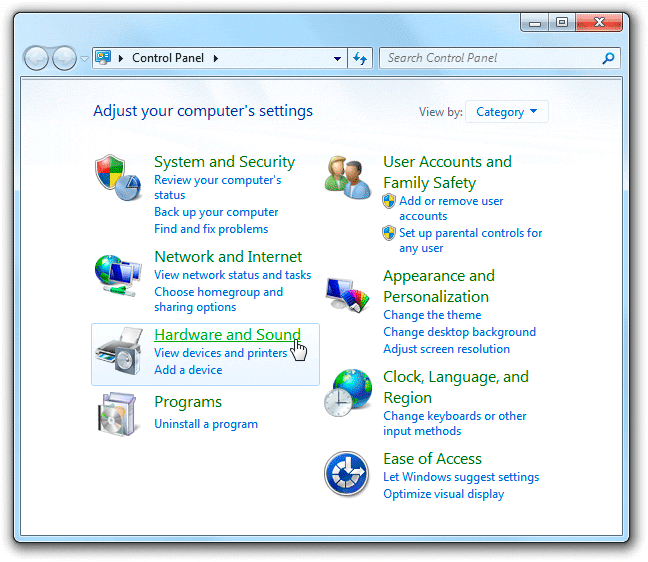Open the recent pages dropdown arrow

click(x=84, y=59)
